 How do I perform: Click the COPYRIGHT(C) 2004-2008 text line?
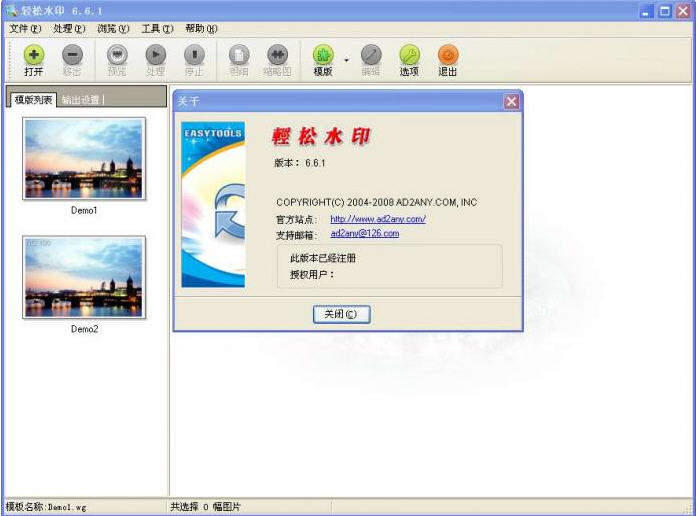click(376, 202)
